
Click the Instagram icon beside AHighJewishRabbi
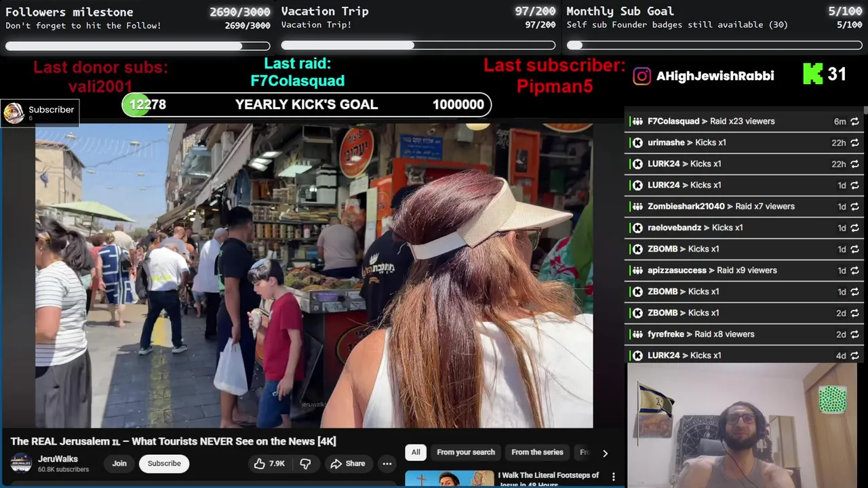point(642,76)
